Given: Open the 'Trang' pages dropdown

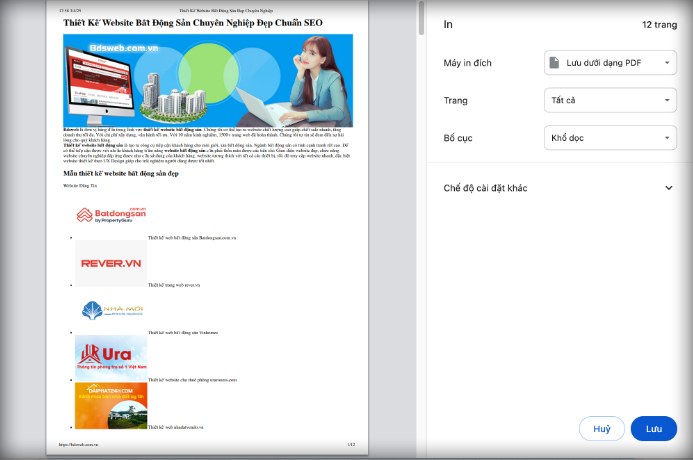Looking at the screenshot, I should click(x=610, y=100).
